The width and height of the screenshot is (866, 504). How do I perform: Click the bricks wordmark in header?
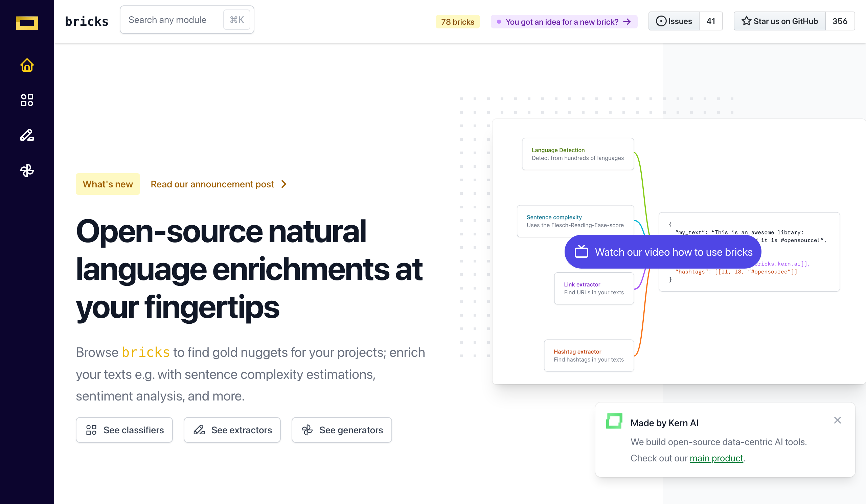(x=87, y=21)
